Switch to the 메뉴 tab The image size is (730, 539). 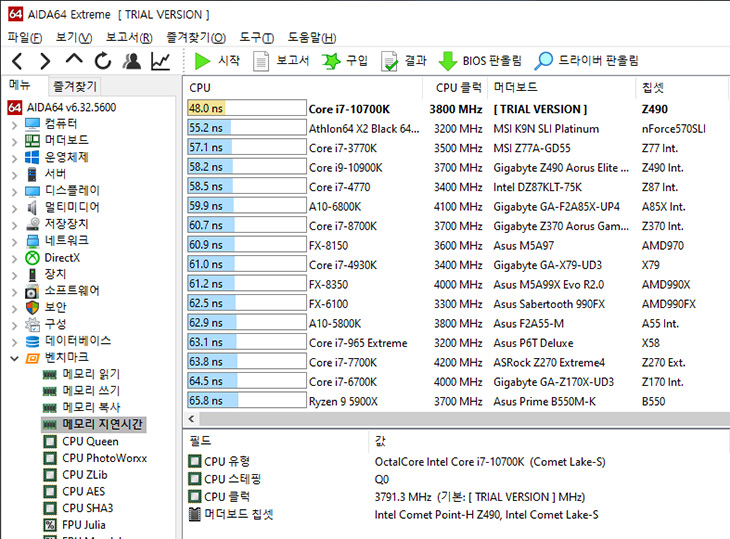[x=20, y=85]
